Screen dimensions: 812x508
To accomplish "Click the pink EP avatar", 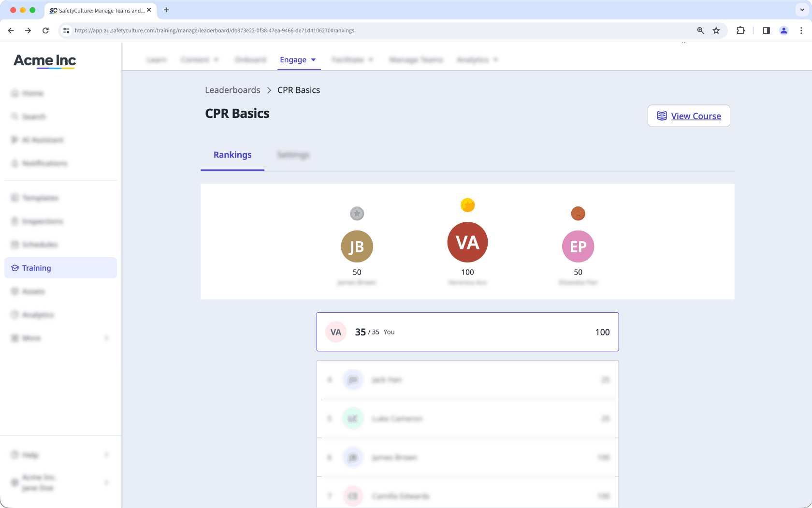I will coord(578,247).
